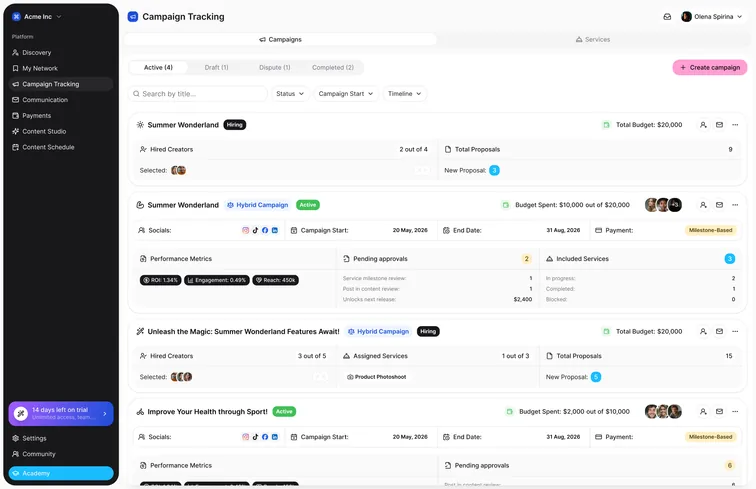The height and width of the screenshot is (489, 756).
Task: Click the Included Services count badge 3
Action: (730, 259)
